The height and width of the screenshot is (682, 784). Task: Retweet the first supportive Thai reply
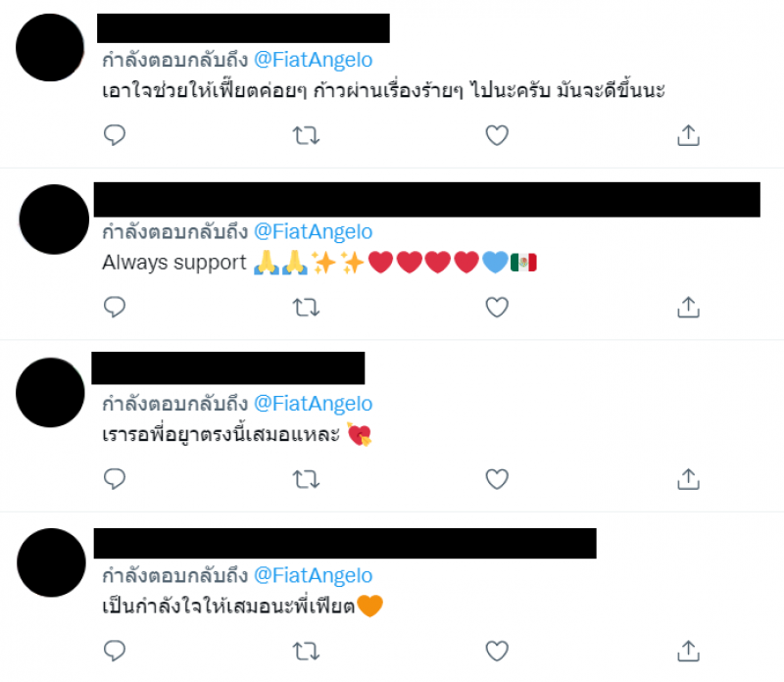[x=306, y=135]
